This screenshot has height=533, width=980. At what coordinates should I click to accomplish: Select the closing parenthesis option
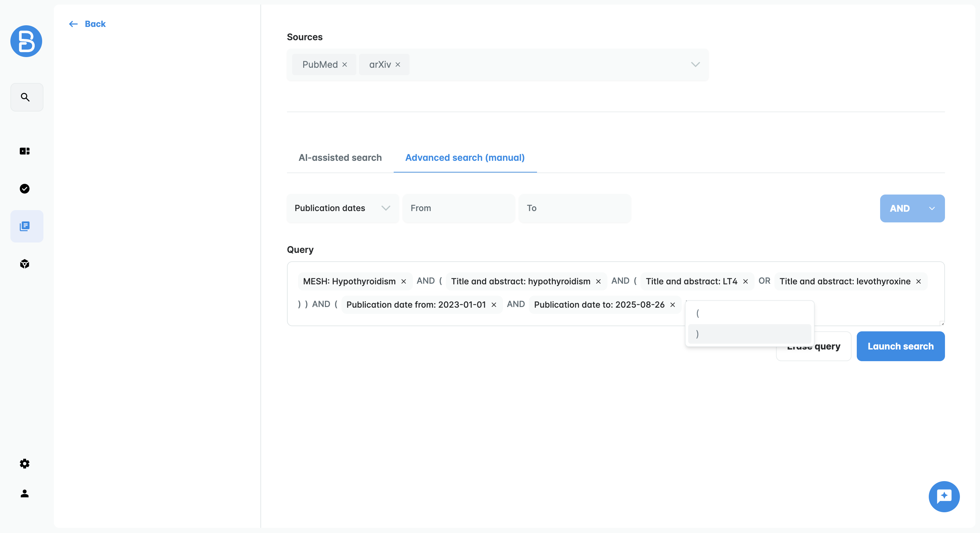[x=749, y=334]
